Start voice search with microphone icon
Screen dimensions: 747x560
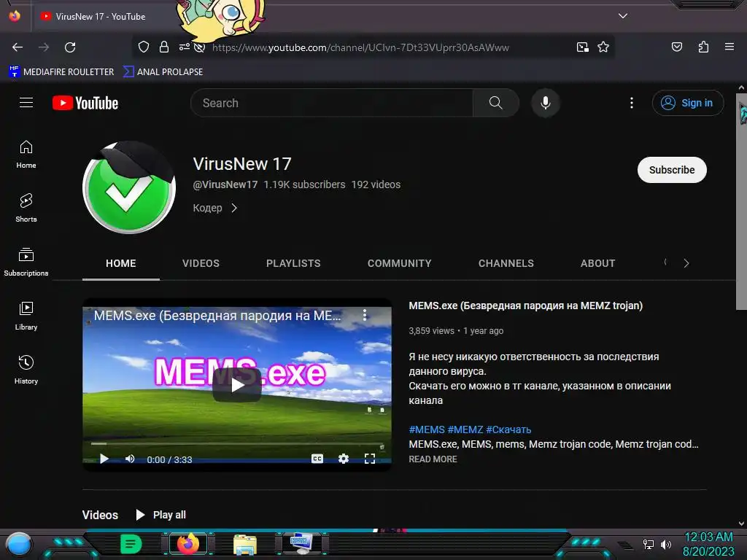pyautogui.click(x=546, y=103)
